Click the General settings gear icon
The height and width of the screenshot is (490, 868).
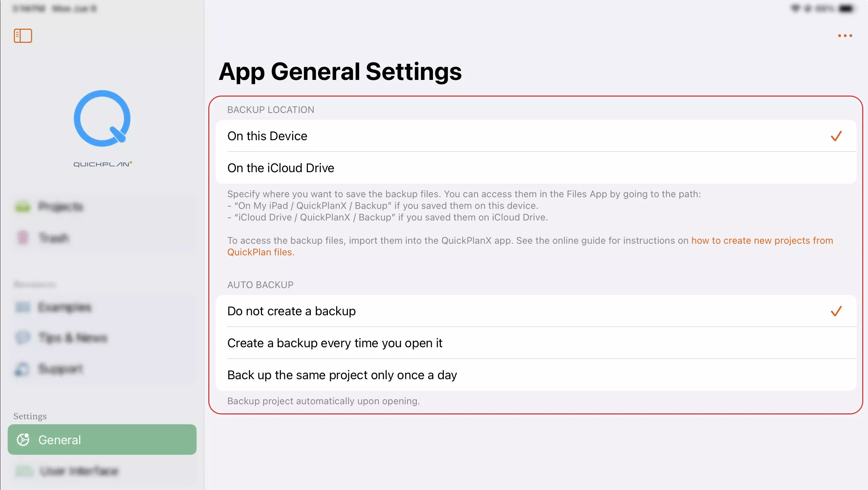[23, 440]
